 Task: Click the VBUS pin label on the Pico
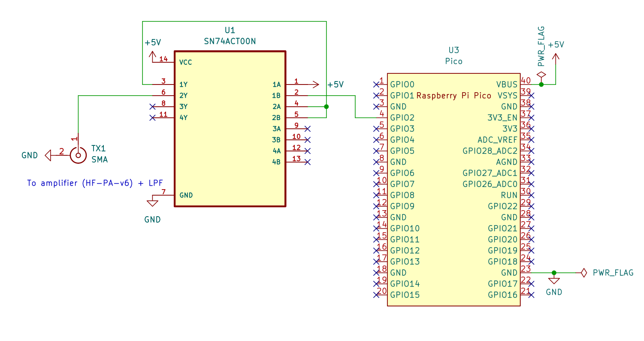(x=507, y=84)
